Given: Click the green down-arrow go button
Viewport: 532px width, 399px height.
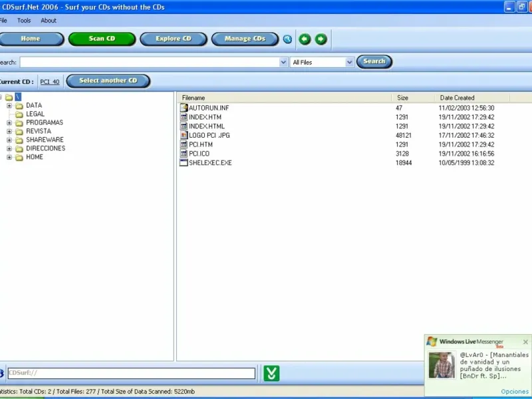Looking at the screenshot, I should [271, 373].
